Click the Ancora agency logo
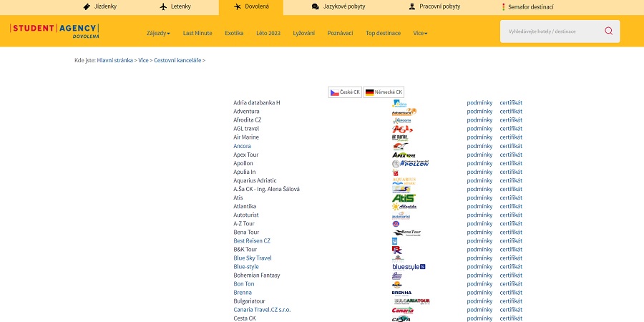644x322 pixels. point(400,146)
